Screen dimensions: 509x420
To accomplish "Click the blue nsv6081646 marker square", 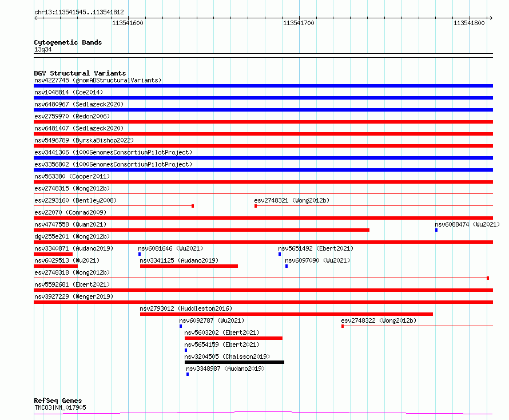I will coord(140,254).
